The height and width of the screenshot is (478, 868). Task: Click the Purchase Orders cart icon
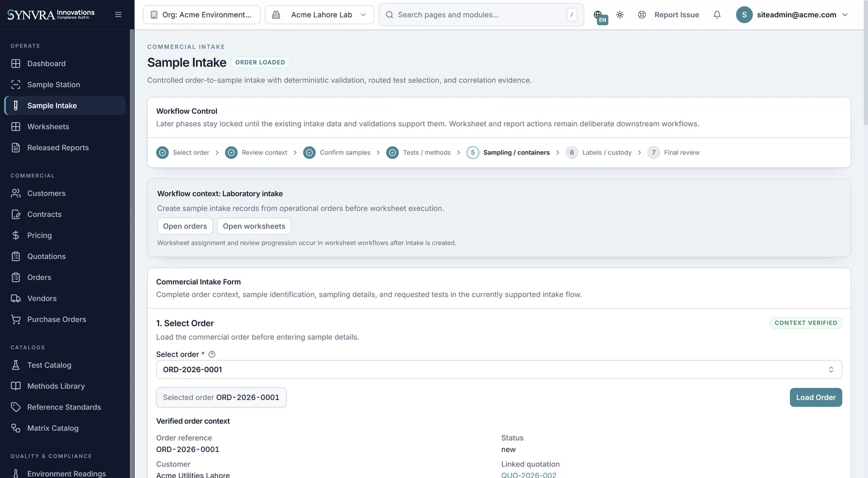click(16, 320)
